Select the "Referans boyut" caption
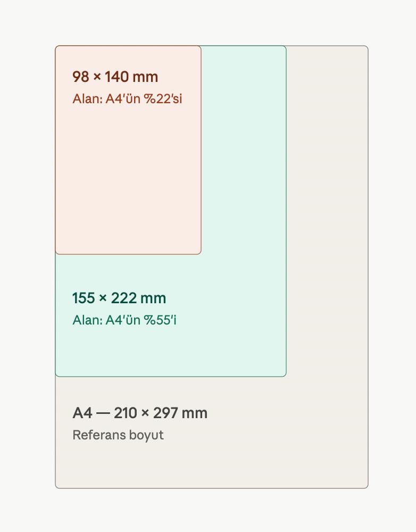Viewport: 416px width, 532px height. (118, 435)
